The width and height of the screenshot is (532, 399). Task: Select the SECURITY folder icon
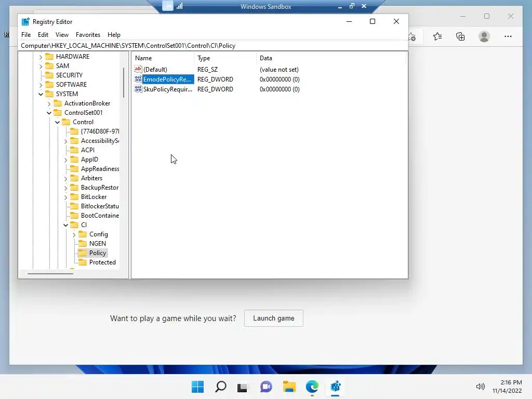pos(49,75)
